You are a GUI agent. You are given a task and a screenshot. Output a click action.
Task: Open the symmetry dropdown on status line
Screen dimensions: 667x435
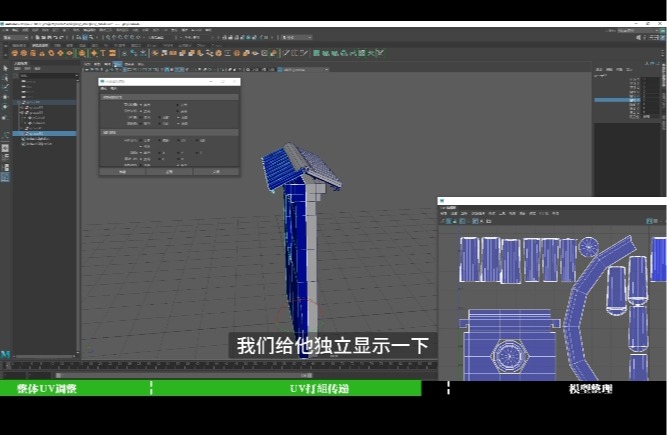[x=196, y=37]
